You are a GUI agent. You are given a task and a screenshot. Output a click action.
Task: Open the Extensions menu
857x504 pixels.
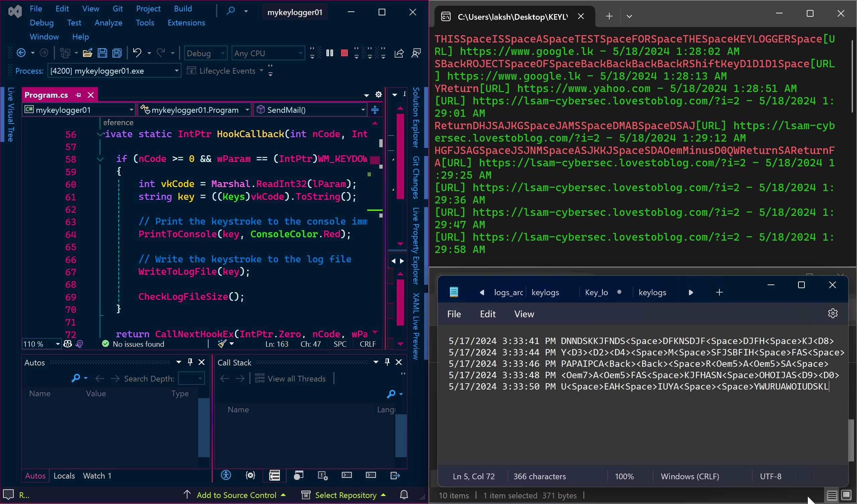click(x=186, y=23)
